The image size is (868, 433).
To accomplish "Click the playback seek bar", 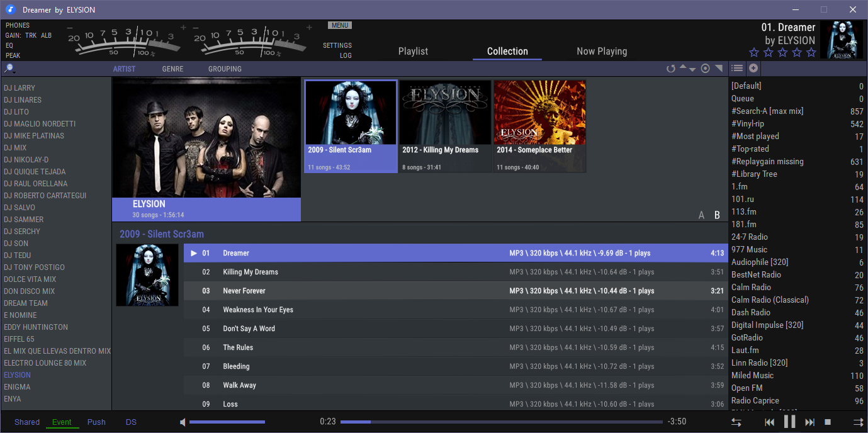I will click(501, 422).
